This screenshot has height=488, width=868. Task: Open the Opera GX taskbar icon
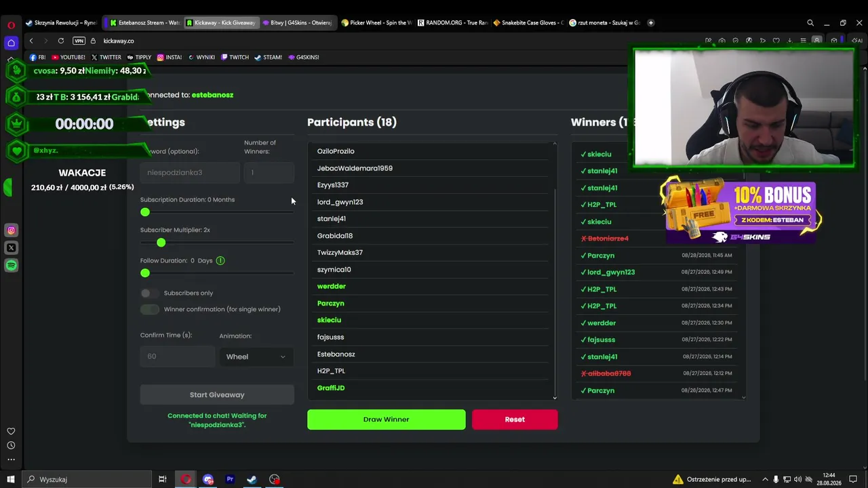coord(186,479)
